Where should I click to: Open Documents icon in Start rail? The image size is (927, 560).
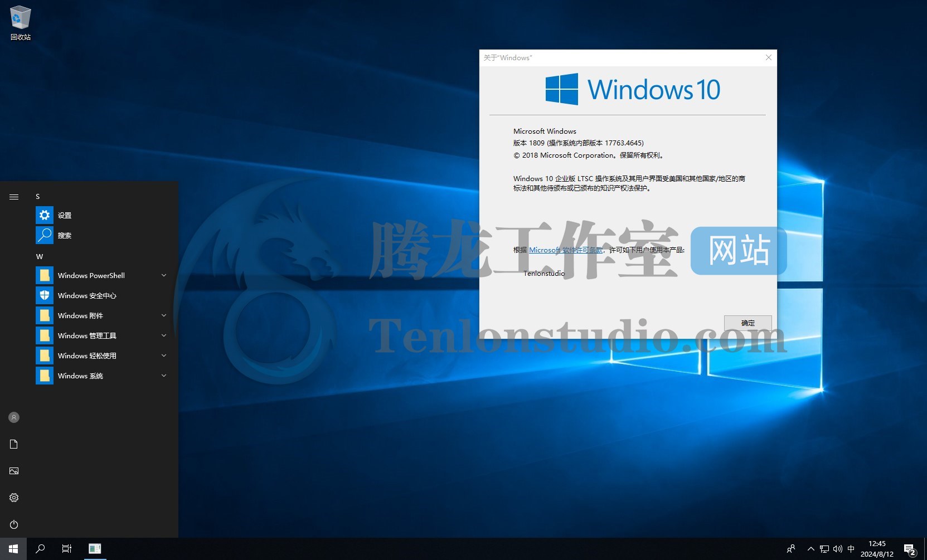[x=14, y=444]
